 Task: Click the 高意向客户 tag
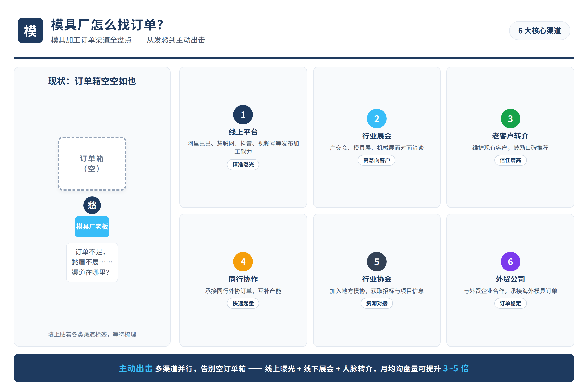(x=377, y=160)
